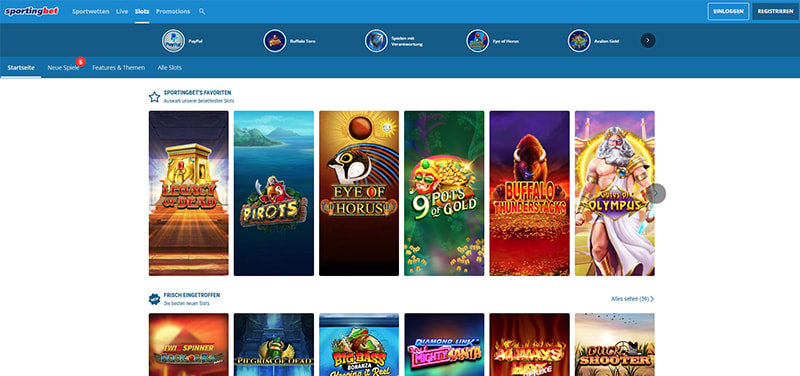Image resolution: width=800 pixels, height=376 pixels.
Task: Click the sportingbet logo
Action: [32, 11]
